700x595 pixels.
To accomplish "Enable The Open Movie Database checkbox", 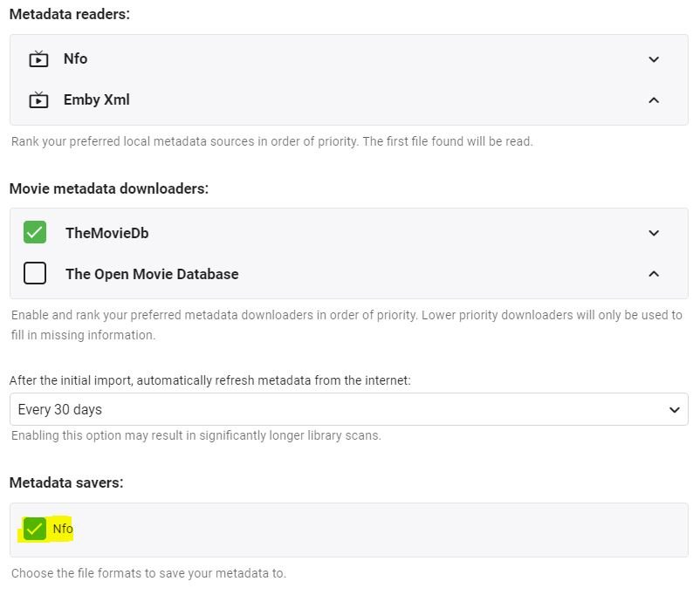I will [x=35, y=273].
